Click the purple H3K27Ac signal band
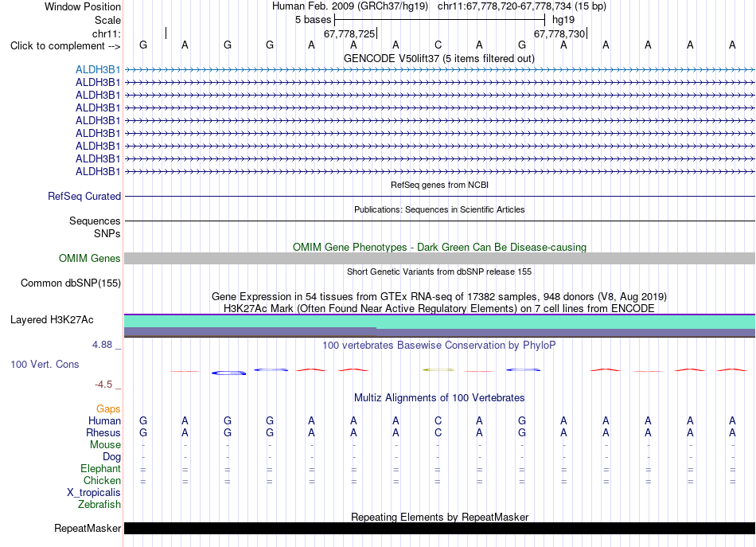The image size is (756, 547). point(439,332)
